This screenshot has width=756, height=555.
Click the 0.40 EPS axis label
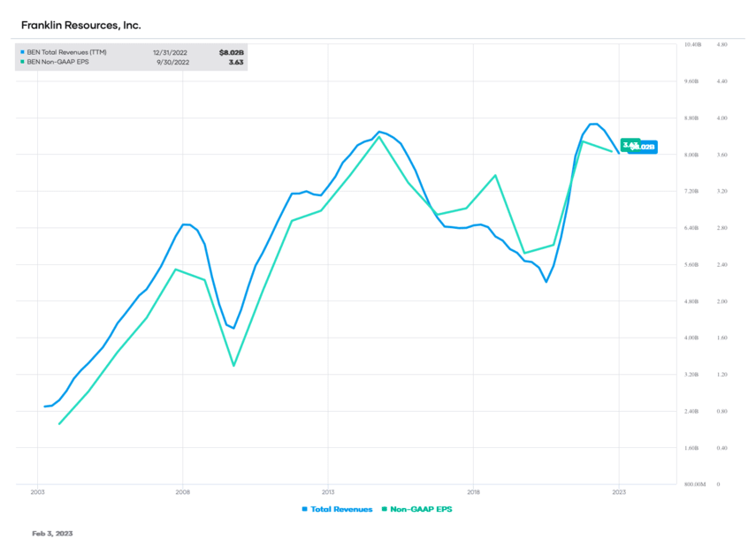(x=722, y=448)
